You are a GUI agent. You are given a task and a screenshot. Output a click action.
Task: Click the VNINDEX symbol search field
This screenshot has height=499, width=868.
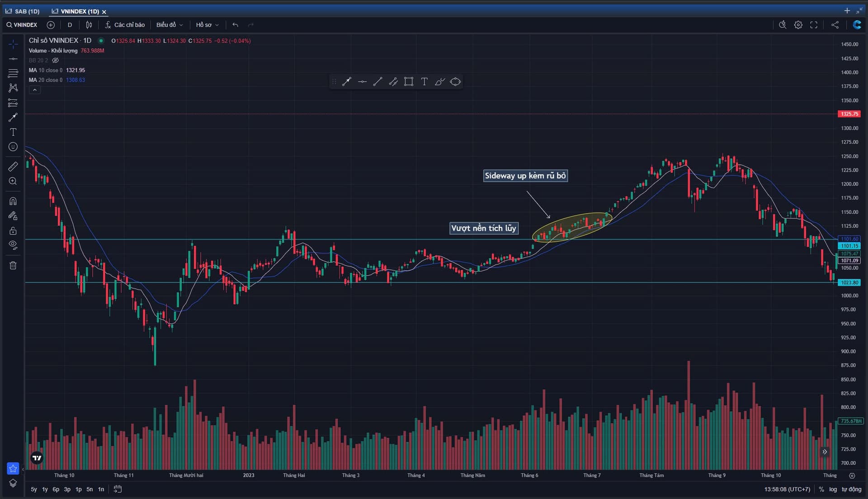[x=23, y=25]
